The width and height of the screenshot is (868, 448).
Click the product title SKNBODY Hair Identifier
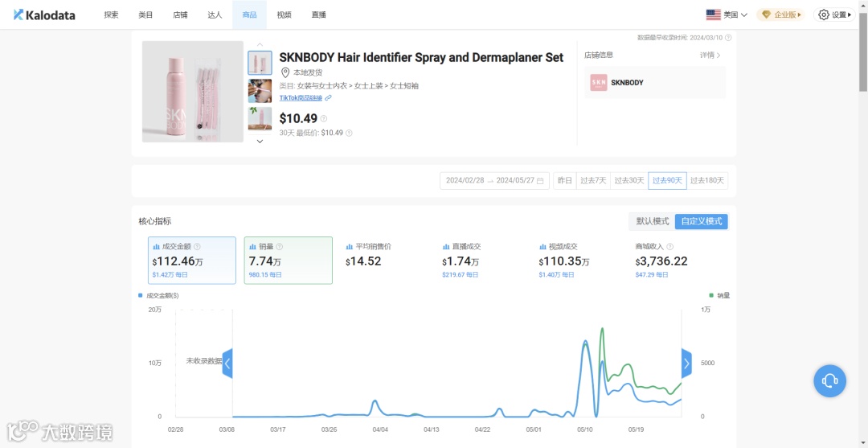tap(421, 58)
